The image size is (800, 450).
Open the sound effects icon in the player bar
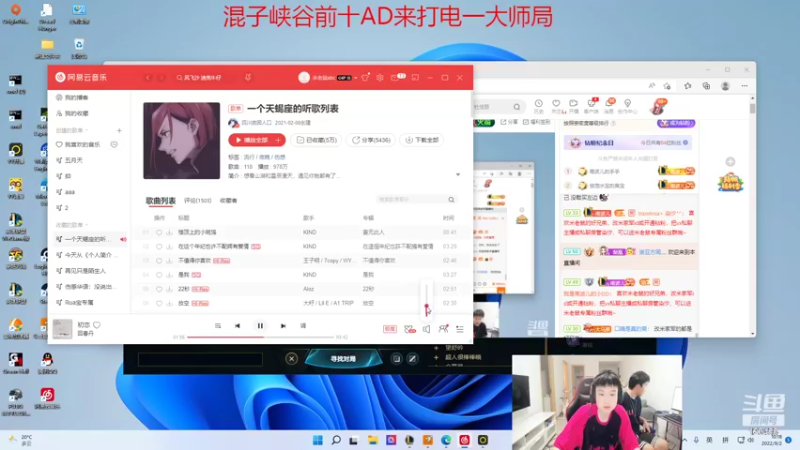pyautogui.click(x=410, y=330)
